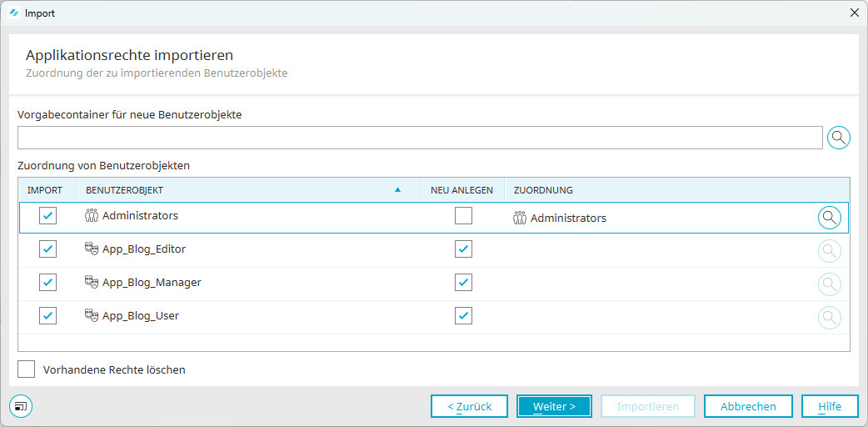Viewport: 868px width, 427px height.
Task: Click the Import window application logo icon
Action: pyautogui.click(x=15, y=13)
